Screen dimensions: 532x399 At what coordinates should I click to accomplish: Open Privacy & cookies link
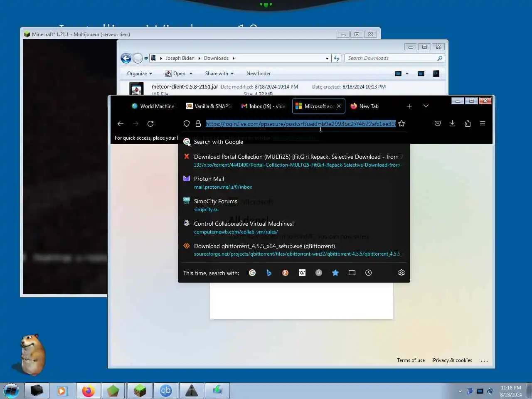453,360
